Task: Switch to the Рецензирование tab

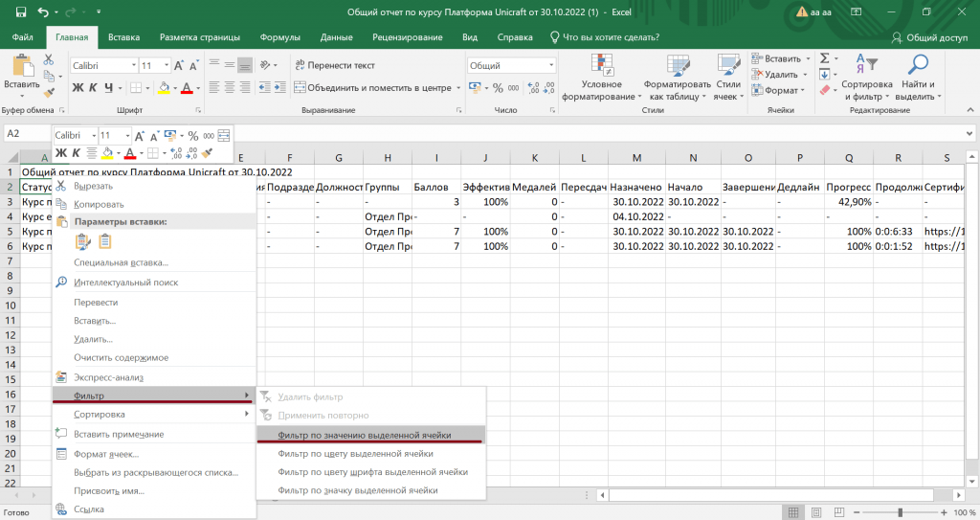Action: pyautogui.click(x=408, y=37)
